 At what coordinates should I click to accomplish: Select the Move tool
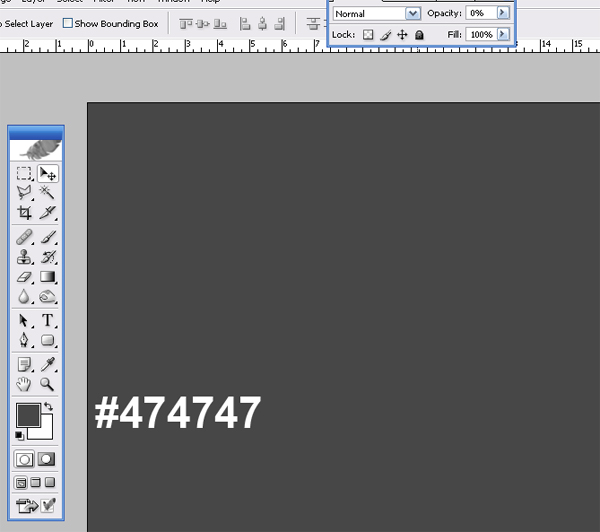pyautogui.click(x=48, y=173)
